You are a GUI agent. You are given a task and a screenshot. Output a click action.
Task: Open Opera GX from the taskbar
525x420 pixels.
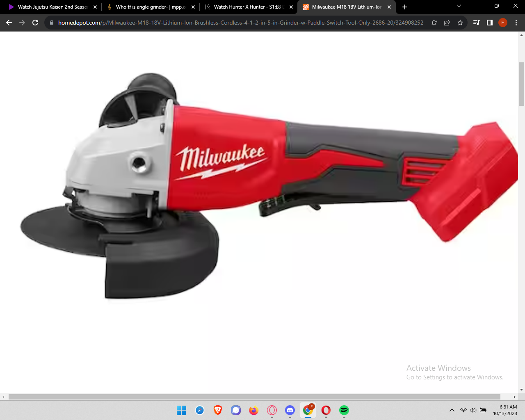[x=272, y=410]
